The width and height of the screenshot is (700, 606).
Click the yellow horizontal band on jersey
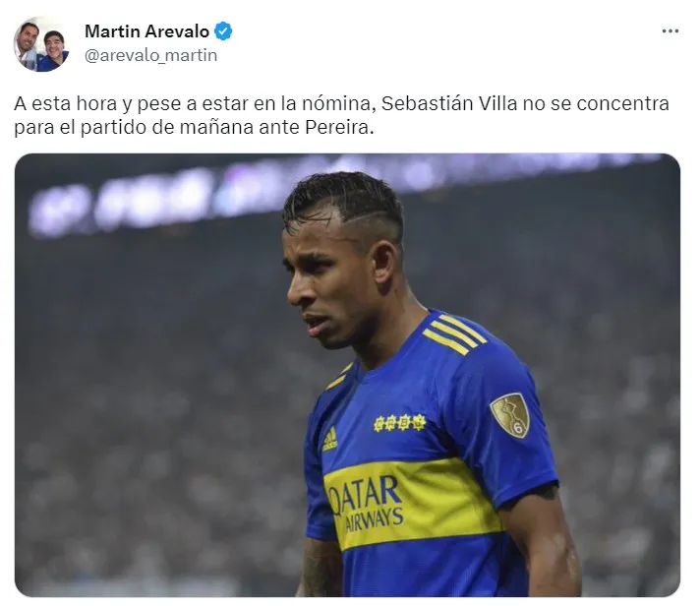413,503
